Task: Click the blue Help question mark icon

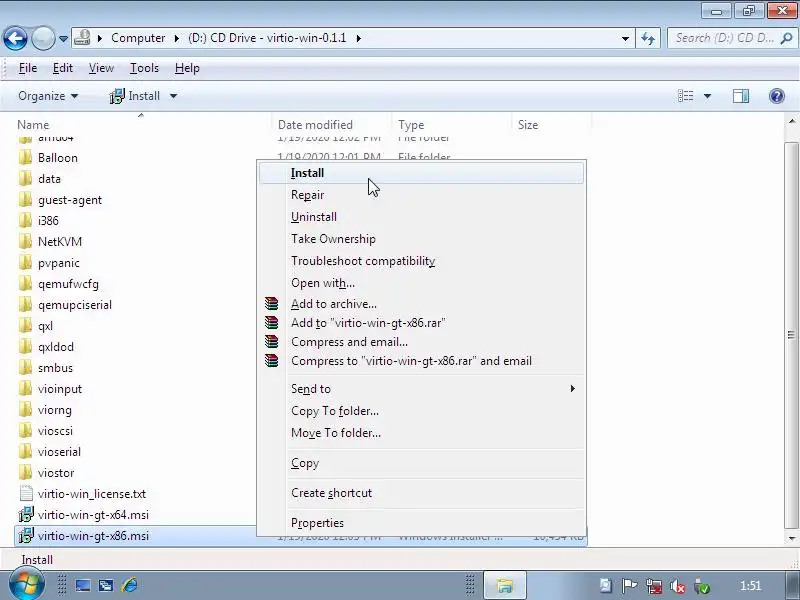Action: pos(777,96)
